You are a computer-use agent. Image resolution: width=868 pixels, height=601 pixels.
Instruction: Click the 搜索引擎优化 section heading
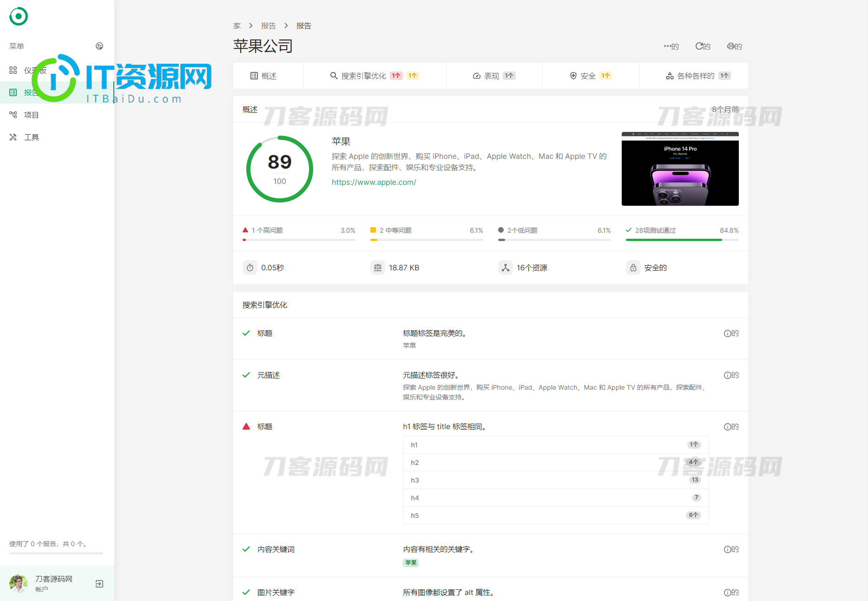pyautogui.click(x=265, y=305)
